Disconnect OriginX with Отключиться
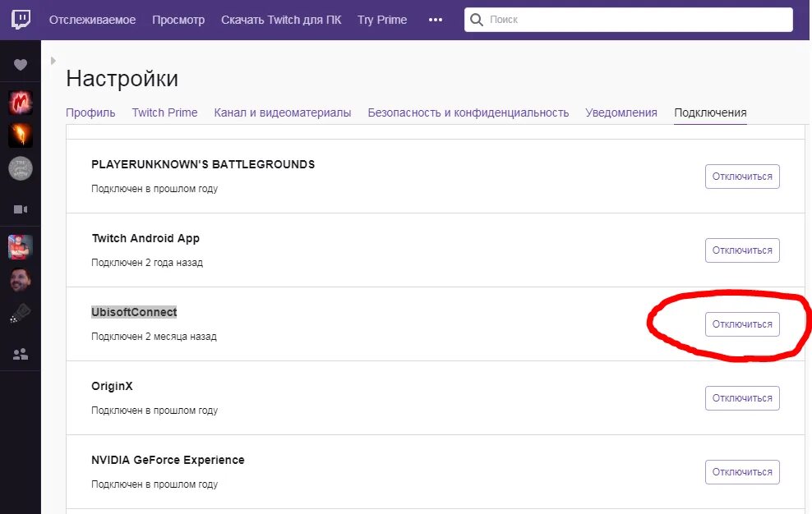 click(x=742, y=398)
